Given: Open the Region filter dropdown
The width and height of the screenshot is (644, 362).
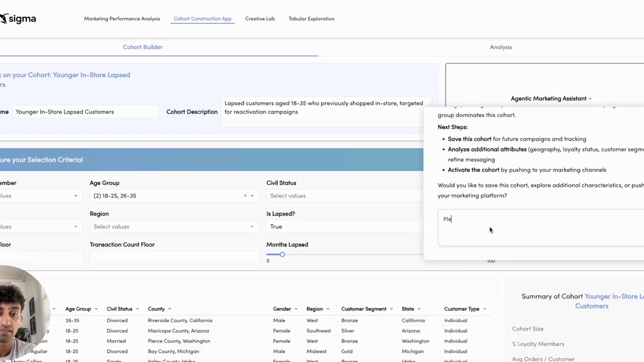Looking at the screenshot, I should 174,227.
